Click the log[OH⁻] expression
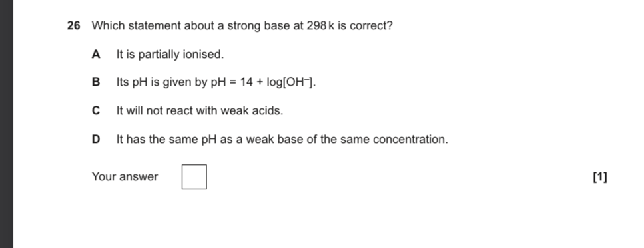644x248 pixels. click(x=291, y=82)
